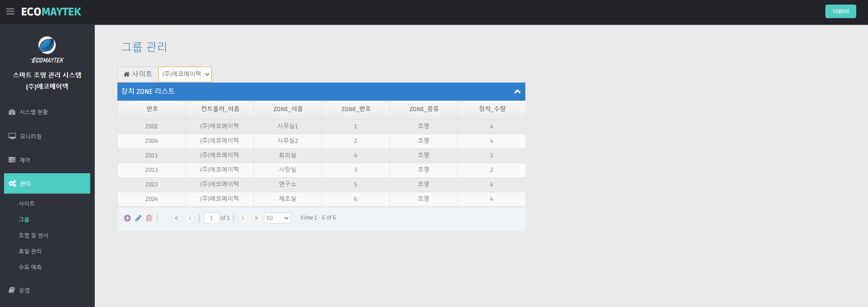The width and height of the screenshot is (868, 307).
Task: Sort by ZONE_종류 column header
Action: pos(424,109)
